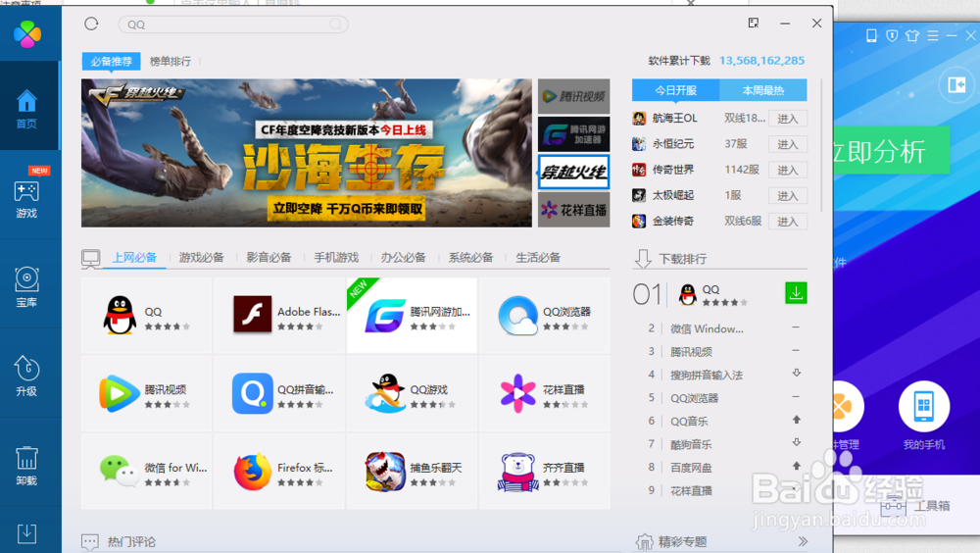
Task: Select the 影音必备 category tab
Action: click(x=269, y=257)
